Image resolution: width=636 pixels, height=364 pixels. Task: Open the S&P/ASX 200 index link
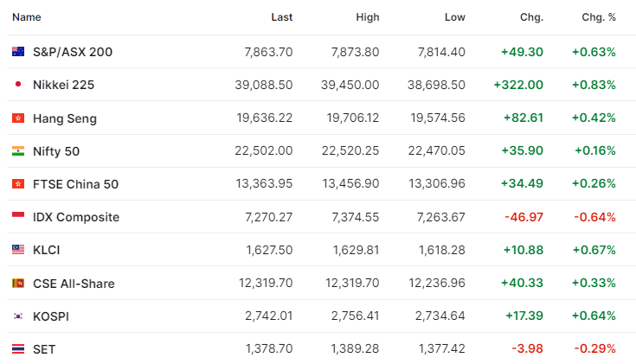73,52
